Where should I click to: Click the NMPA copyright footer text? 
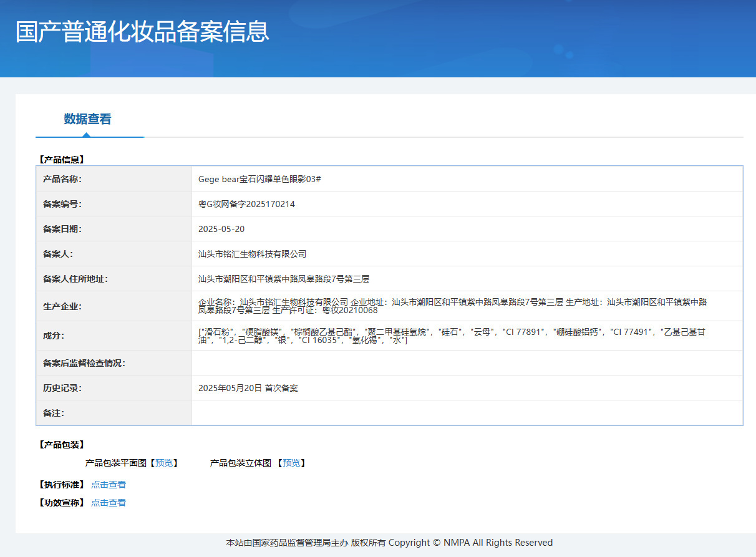coord(389,543)
